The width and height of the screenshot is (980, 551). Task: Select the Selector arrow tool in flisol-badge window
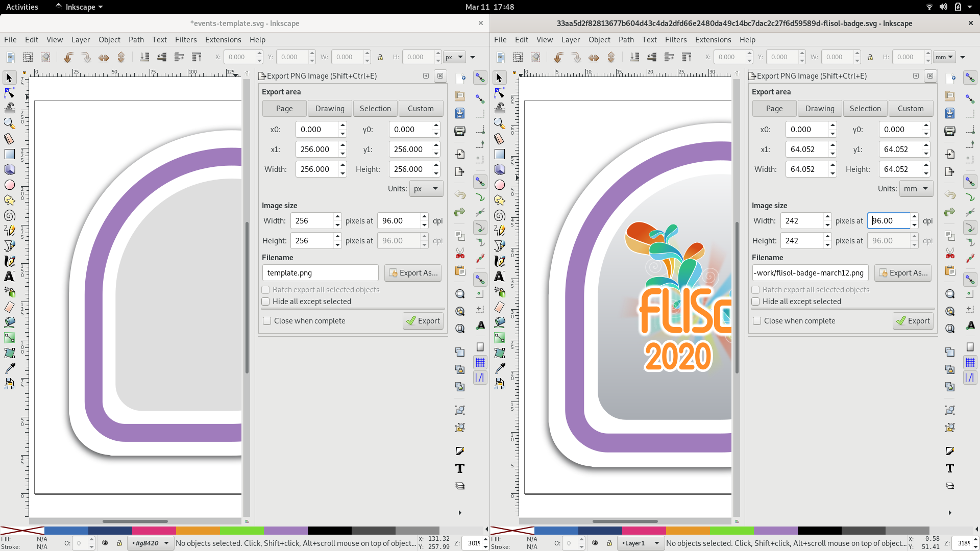click(499, 78)
